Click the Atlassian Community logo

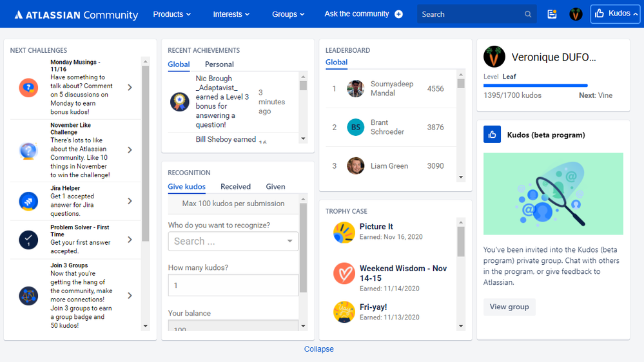[77, 15]
